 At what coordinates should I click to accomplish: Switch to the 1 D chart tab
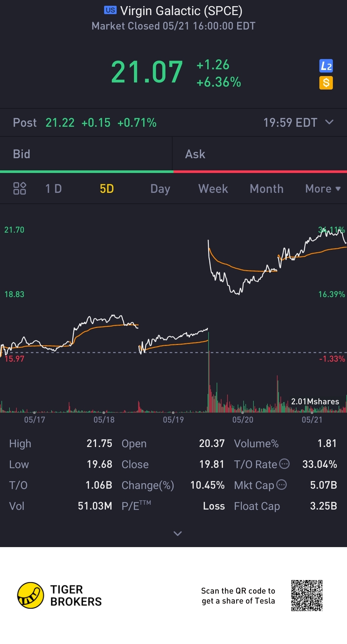pos(53,189)
